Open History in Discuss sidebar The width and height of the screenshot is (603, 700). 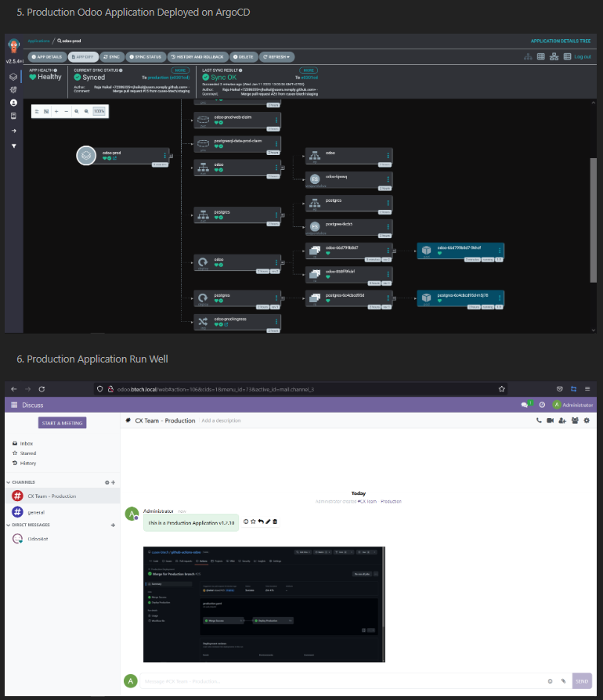(24, 463)
